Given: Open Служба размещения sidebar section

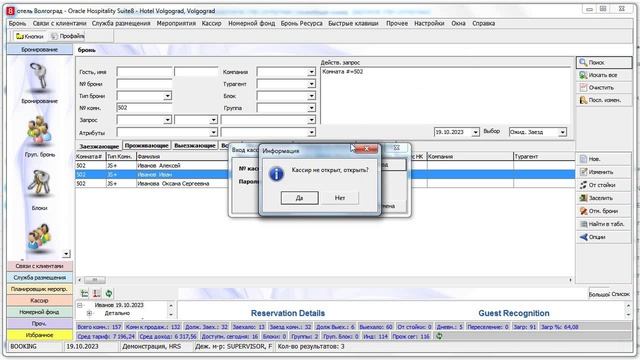Looking at the screenshot, I should [40, 278].
